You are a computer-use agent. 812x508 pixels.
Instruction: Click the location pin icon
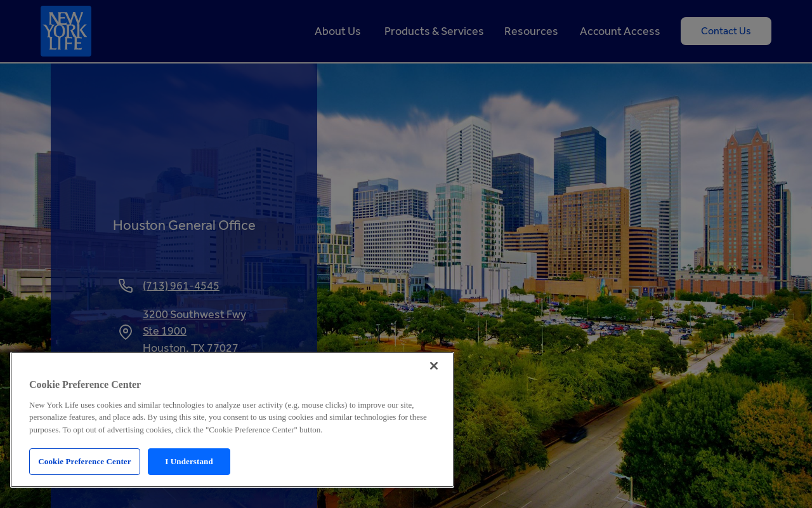pos(126,332)
